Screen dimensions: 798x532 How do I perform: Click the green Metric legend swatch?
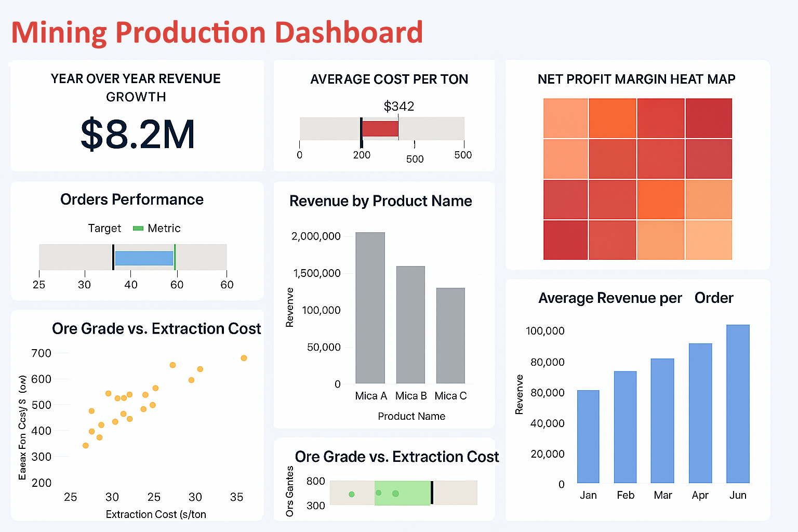pos(138,228)
